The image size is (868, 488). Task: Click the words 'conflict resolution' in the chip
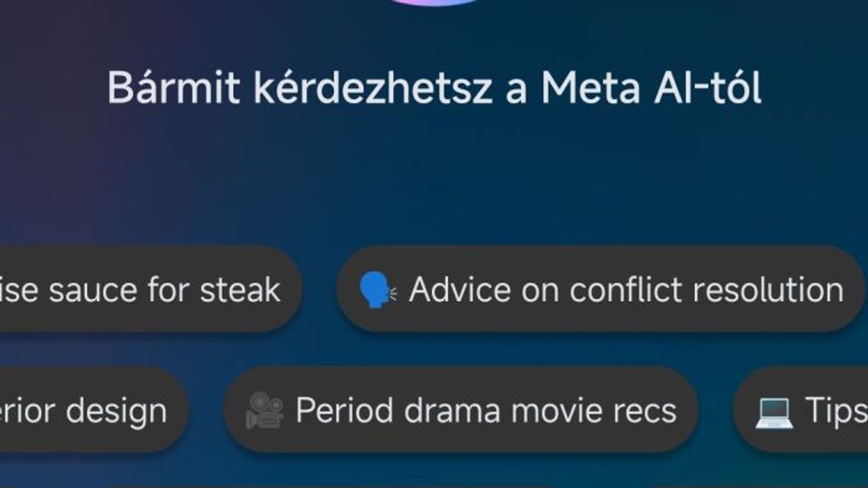[706, 289]
